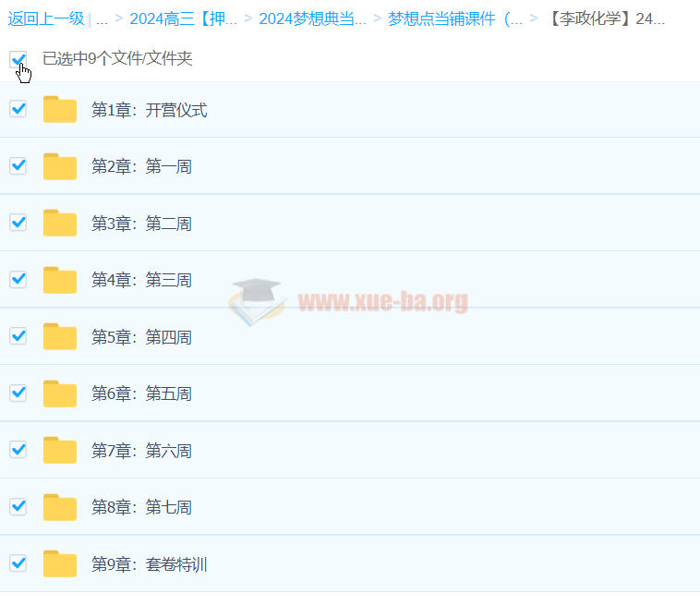Open the 第8章：第七周 folder name
700x605 pixels.
click(x=141, y=507)
